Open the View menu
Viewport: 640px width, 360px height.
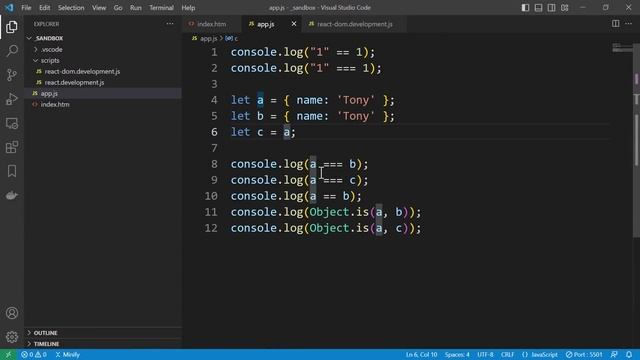[x=99, y=8]
